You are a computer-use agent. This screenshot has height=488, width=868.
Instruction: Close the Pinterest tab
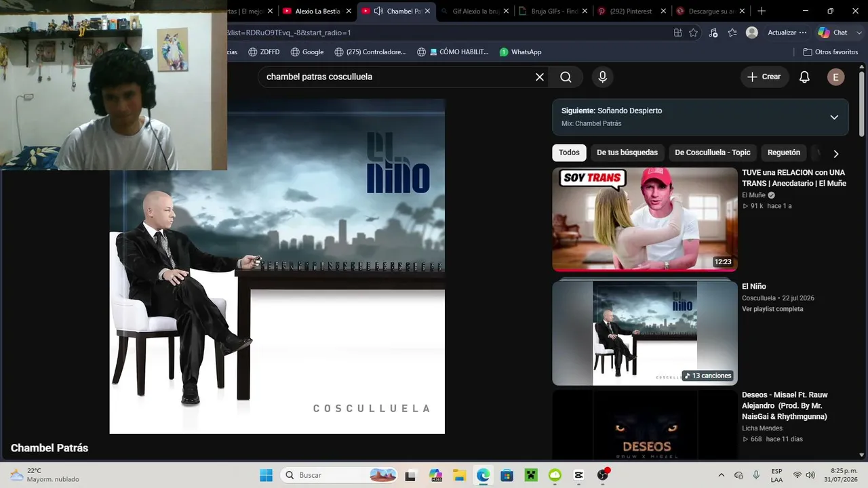[x=663, y=11]
